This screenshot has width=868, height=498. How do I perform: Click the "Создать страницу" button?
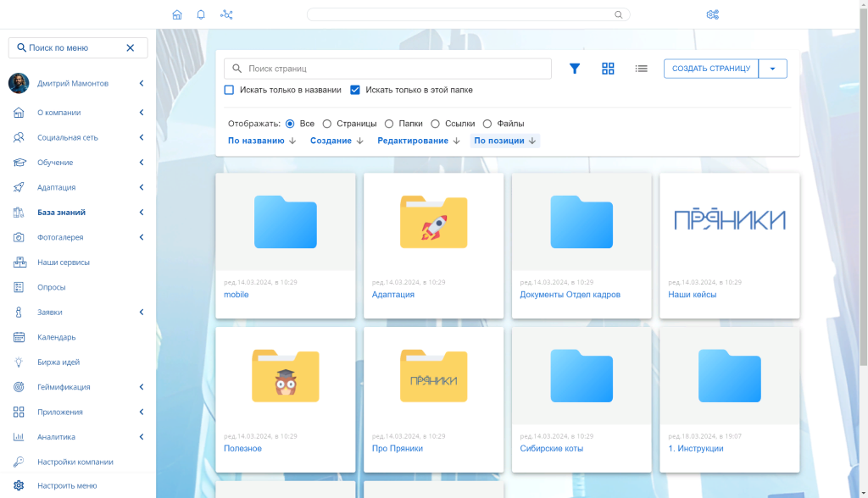[x=710, y=69]
